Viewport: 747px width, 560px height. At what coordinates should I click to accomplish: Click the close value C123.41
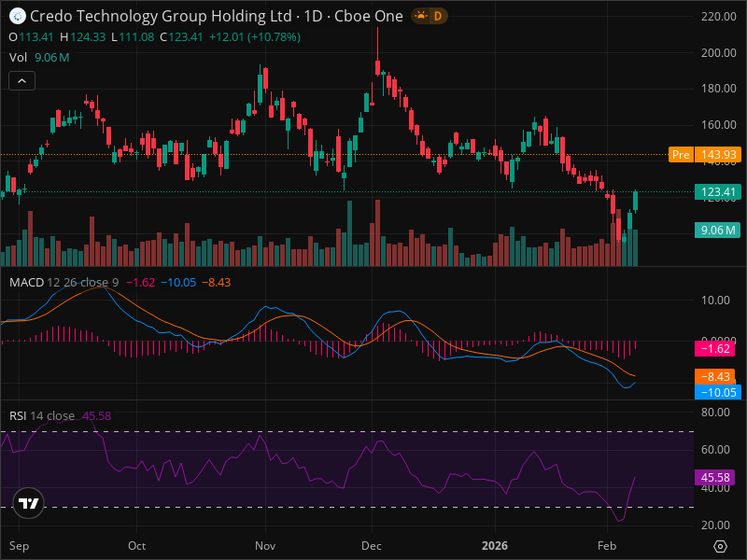coord(181,37)
